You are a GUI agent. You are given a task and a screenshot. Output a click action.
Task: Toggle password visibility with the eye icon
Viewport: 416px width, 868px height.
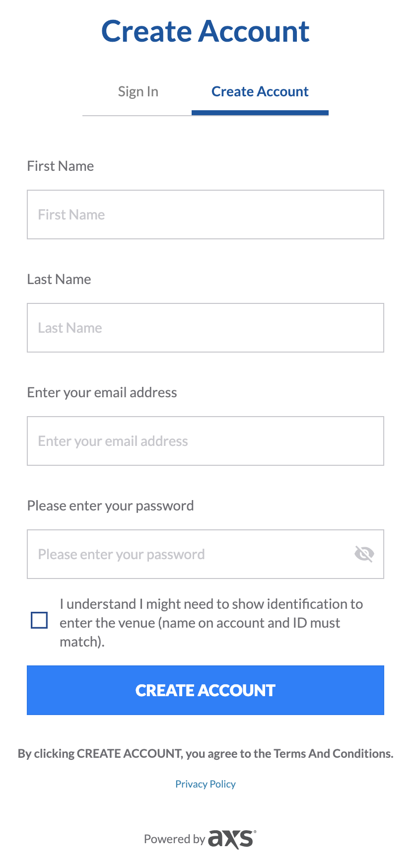point(365,554)
